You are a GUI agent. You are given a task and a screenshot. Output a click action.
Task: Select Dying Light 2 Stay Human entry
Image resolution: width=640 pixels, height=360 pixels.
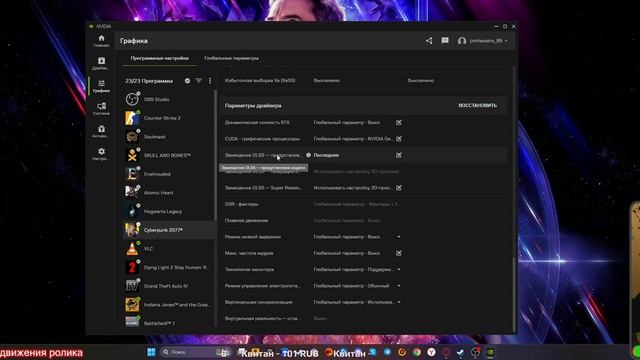169,267
